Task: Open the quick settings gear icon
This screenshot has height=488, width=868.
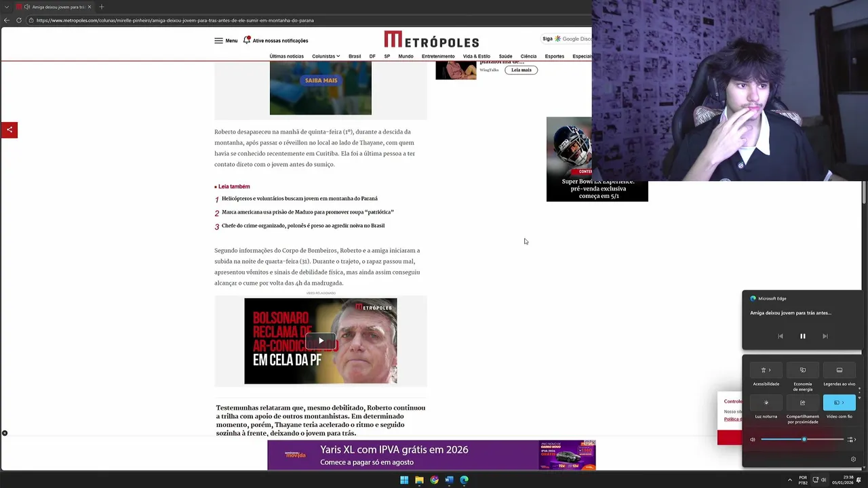Action: coord(853,459)
